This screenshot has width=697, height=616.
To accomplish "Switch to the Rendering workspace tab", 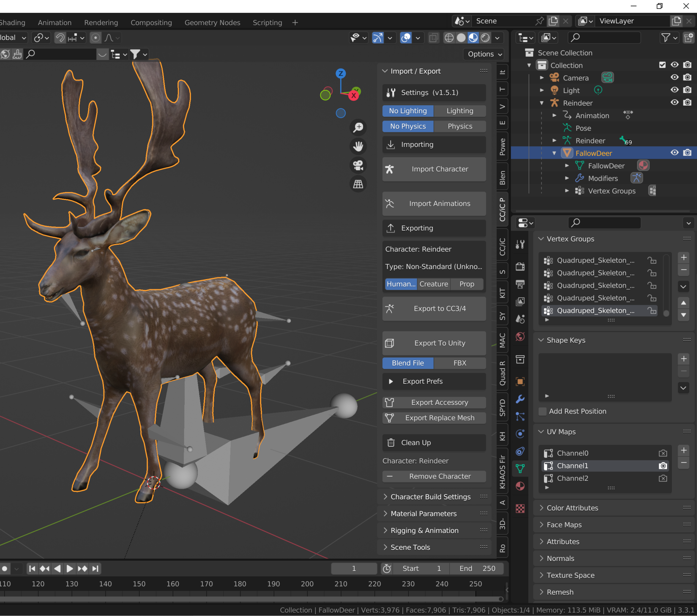I will [x=101, y=23].
